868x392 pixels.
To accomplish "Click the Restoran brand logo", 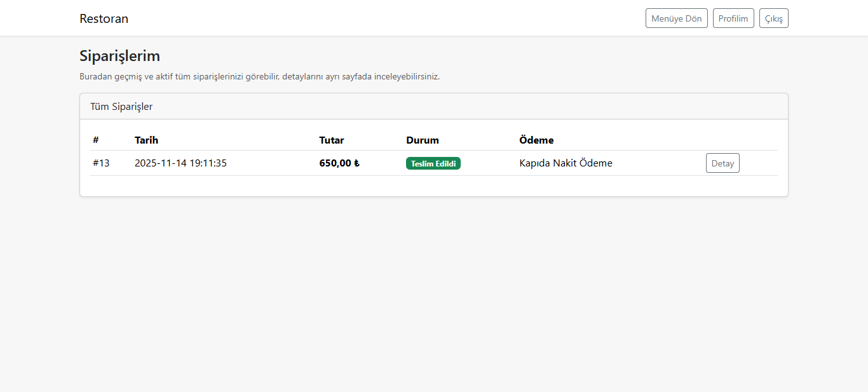I will (104, 18).
